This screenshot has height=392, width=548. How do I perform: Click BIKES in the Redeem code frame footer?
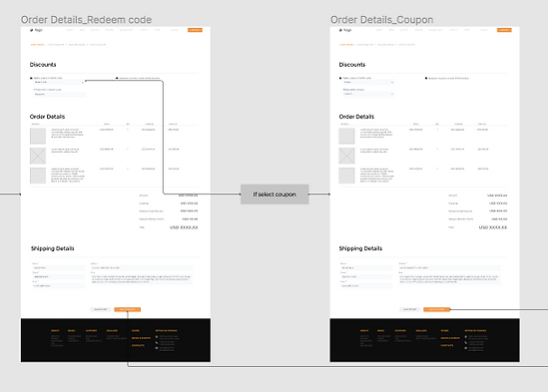[x=71, y=330]
